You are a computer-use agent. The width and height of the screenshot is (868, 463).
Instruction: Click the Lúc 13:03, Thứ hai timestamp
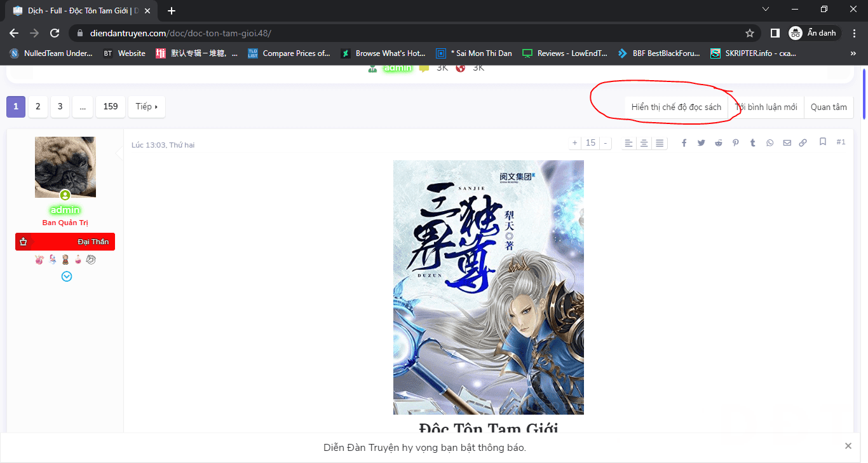[163, 145]
